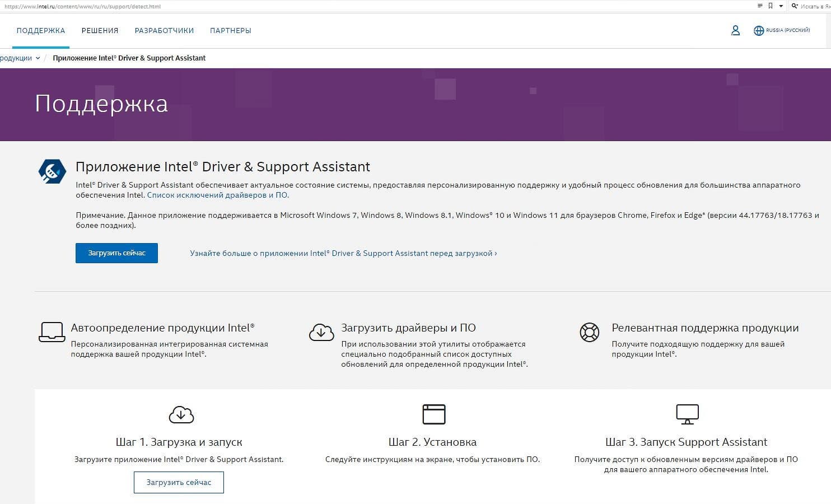This screenshot has height=504, width=831.
Task: Click the window icon above Шаг 2
Action: coord(434,414)
